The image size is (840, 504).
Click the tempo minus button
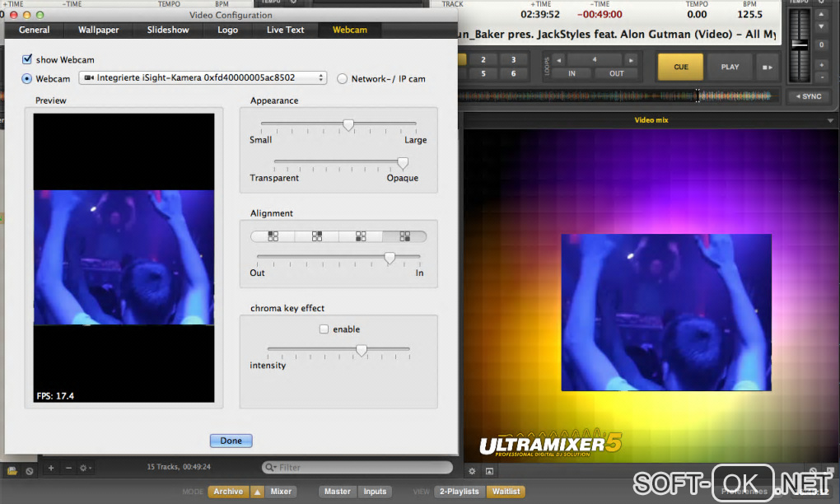tap(821, 77)
